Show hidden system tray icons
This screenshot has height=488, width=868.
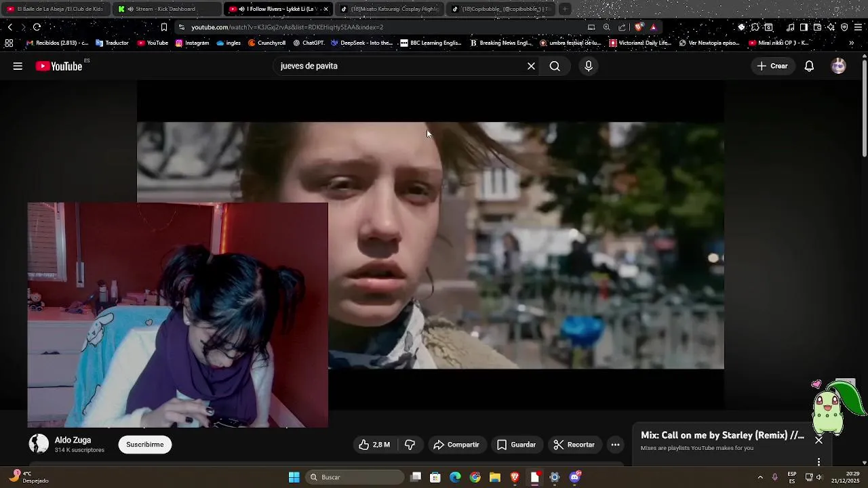[760, 477]
